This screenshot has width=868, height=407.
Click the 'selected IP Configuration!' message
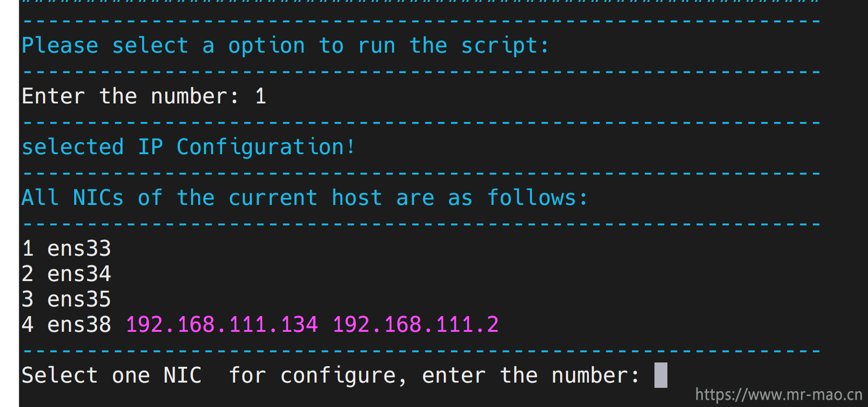pyautogui.click(x=188, y=147)
